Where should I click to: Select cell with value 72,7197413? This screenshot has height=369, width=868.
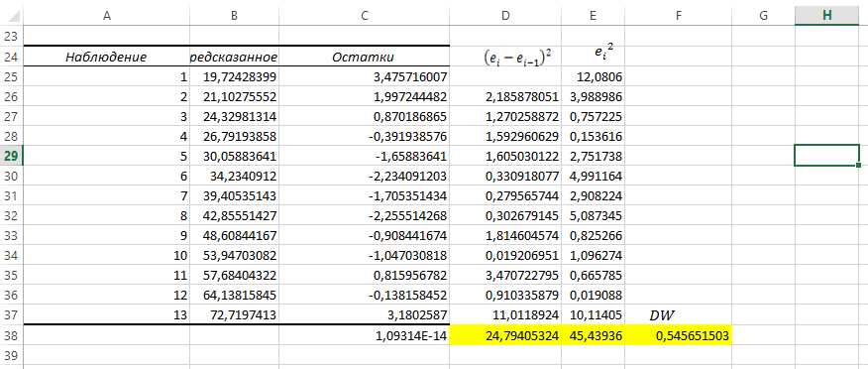pyautogui.click(x=234, y=315)
